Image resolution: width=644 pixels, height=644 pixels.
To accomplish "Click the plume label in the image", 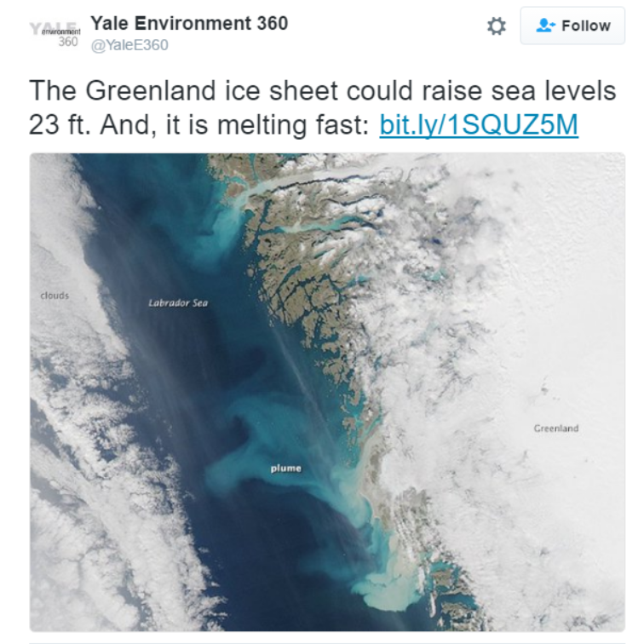I will pyautogui.click(x=286, y=469).
